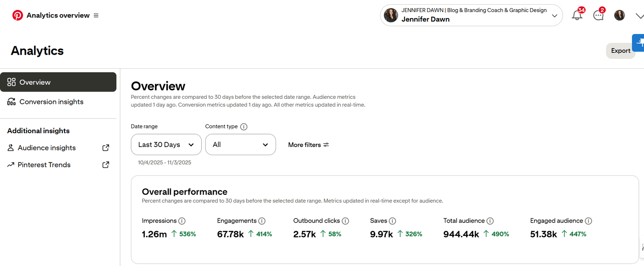Screen dimensions: 644x266
Task: Click the Engagements info icon
Action: (262, 221)
